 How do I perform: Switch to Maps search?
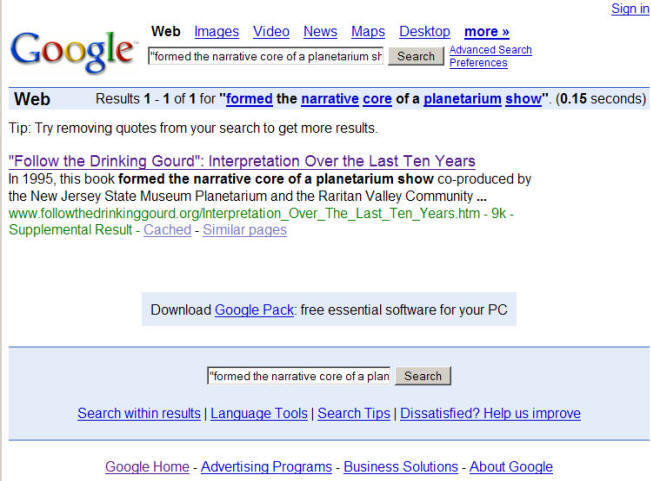(368, 32)
